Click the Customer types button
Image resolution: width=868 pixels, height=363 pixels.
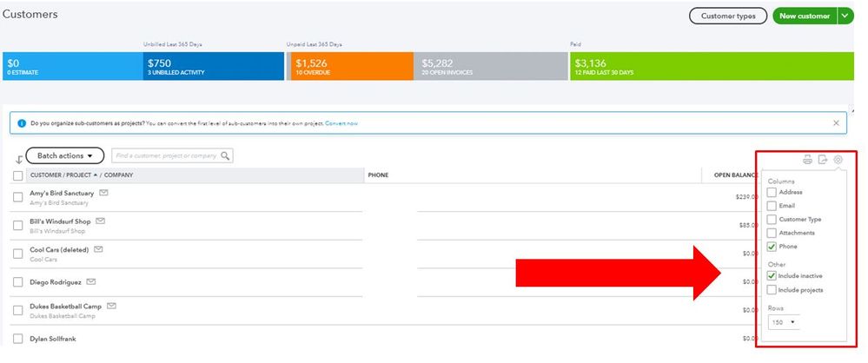click(727, 16)
